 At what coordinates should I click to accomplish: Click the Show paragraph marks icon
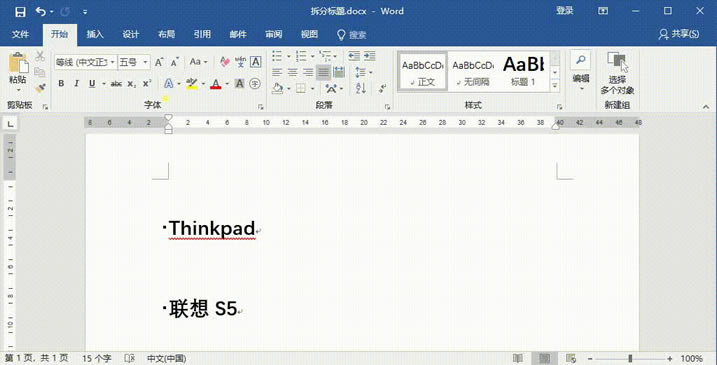(382, 88)
